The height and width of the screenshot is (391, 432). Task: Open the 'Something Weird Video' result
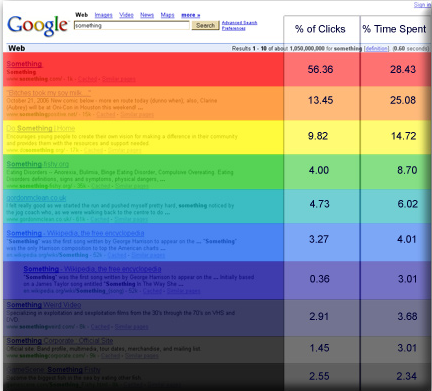click(x=44, y=305)
